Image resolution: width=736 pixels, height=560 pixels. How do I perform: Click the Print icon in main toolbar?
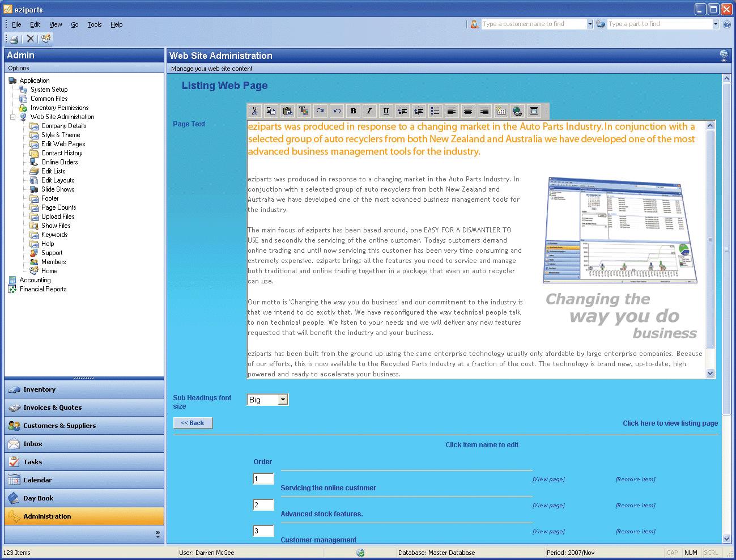point(14,39)
